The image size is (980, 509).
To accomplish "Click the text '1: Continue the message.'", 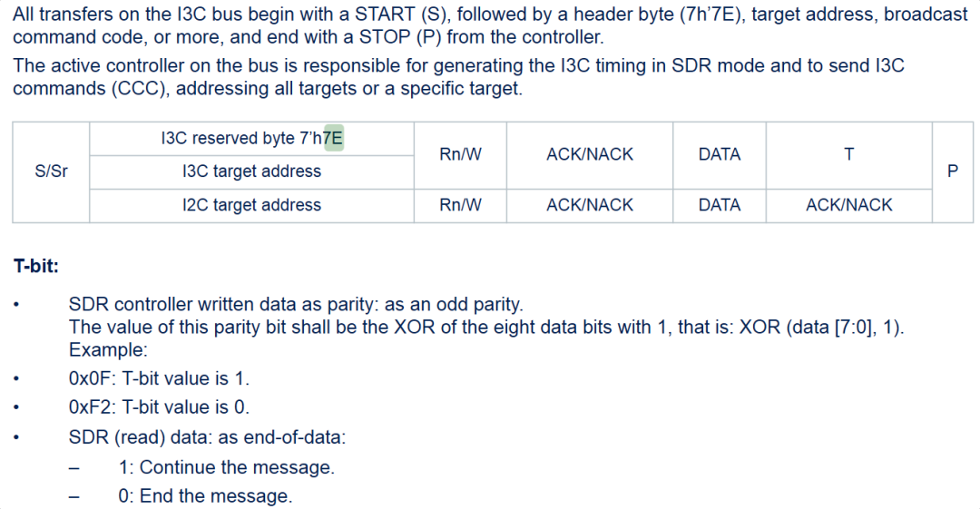I will [x=227, y=467].
